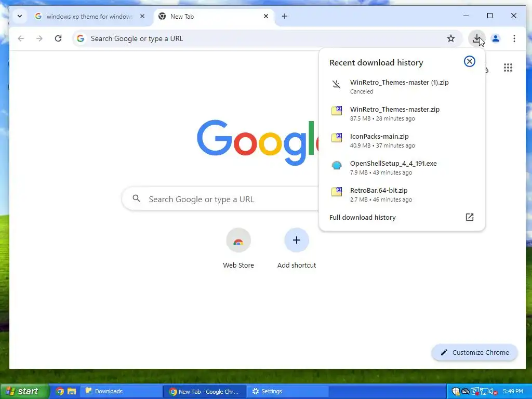Open the Web Store shortcut
This screenshot has width=532, height=399.
(238, 248)
